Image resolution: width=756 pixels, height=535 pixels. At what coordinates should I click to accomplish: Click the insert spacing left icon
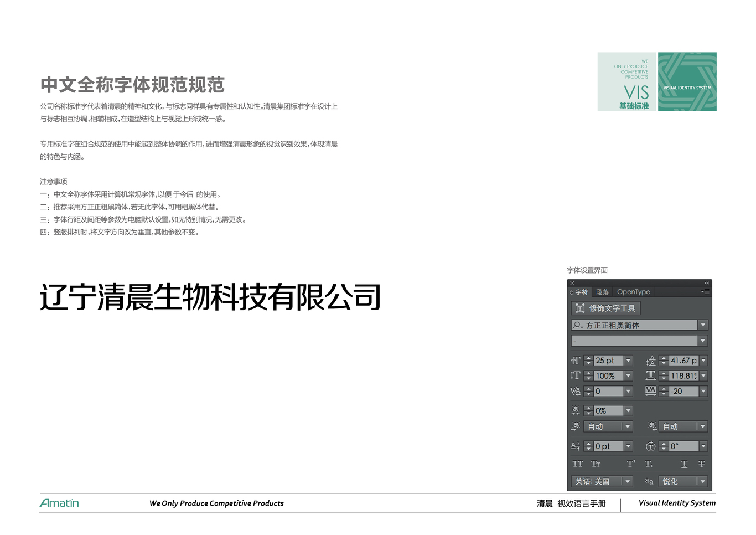[576, 426]
